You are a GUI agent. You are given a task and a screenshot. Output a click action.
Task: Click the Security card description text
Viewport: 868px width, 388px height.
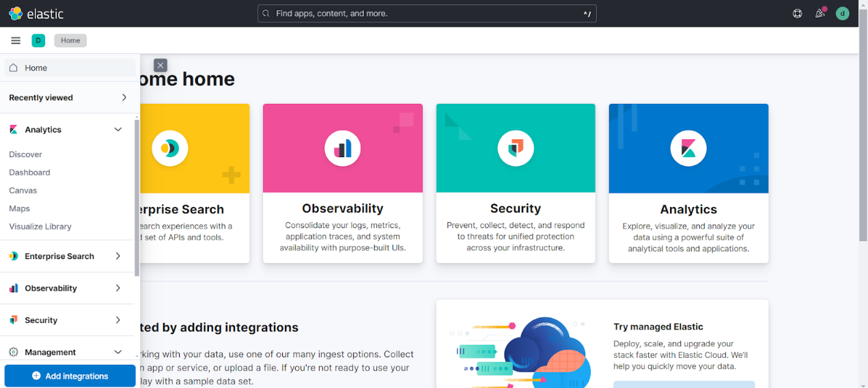(516, 236)
